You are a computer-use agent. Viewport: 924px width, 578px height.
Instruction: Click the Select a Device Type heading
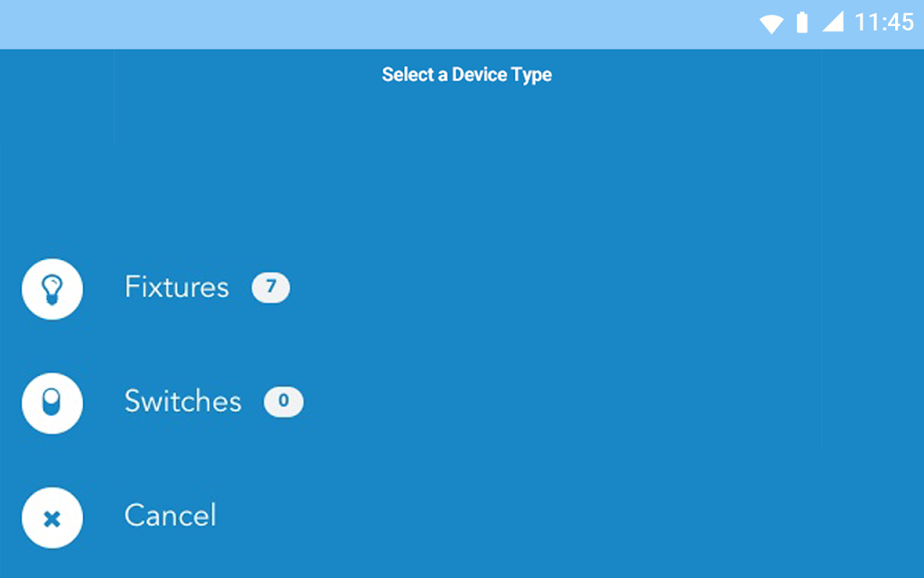pos(467,75)
